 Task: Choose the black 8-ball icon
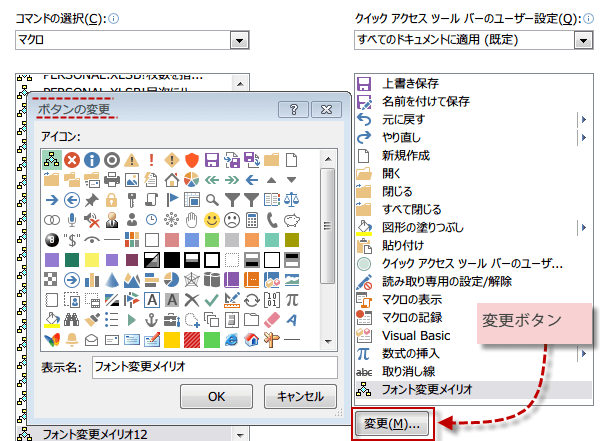(x=52, y=240)
